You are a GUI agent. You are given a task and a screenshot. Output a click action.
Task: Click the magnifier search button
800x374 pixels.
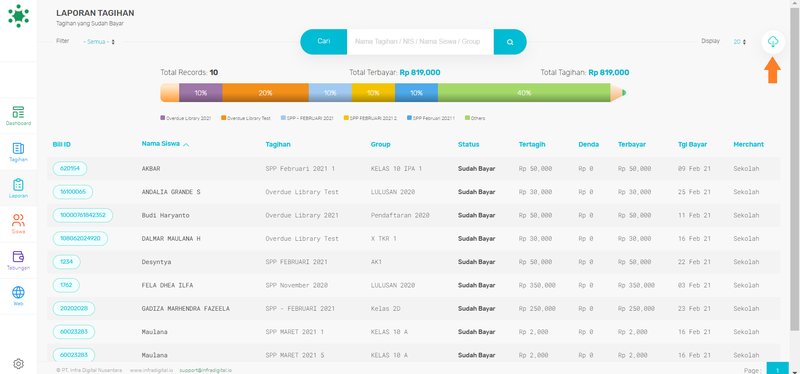510,42
